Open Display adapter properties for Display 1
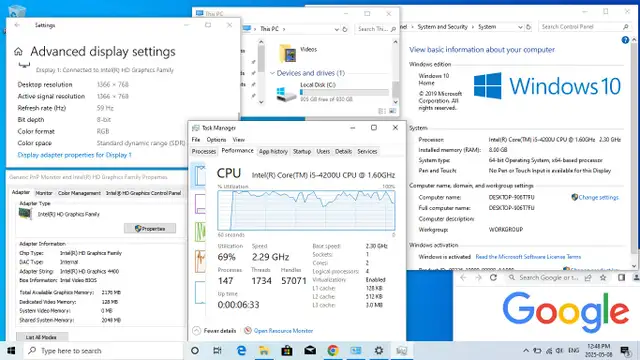Screen dimensions: 640x360 click(x=74, y=155)
